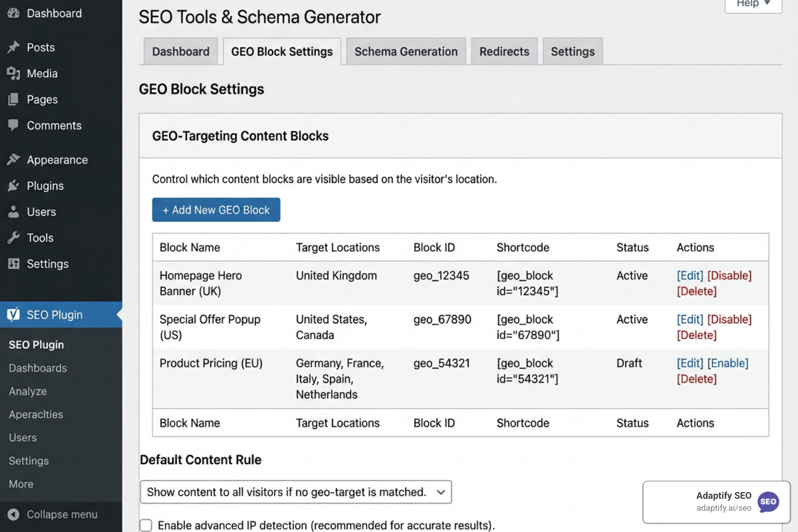
Task: Switch to the Dashboard tab
Action: click(x=180, y=51)
